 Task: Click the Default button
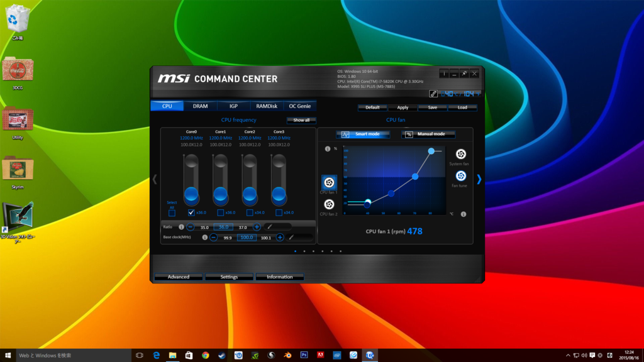[372, 107]
